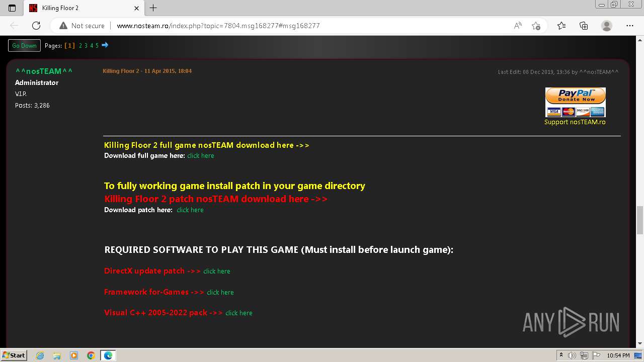Click the blue next page arrow
This screenshot has height=362, width=644.
[x=105, y=45]
